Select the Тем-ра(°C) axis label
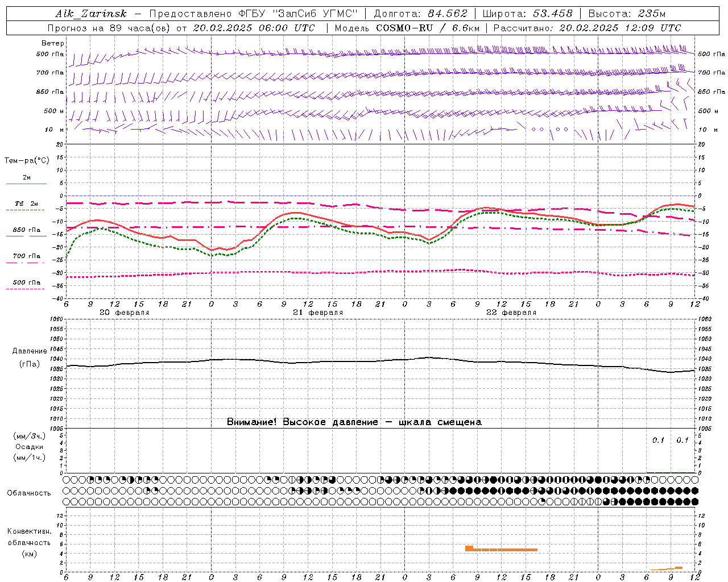The width and height of the screenshot is (728, 582). (27, 161)
